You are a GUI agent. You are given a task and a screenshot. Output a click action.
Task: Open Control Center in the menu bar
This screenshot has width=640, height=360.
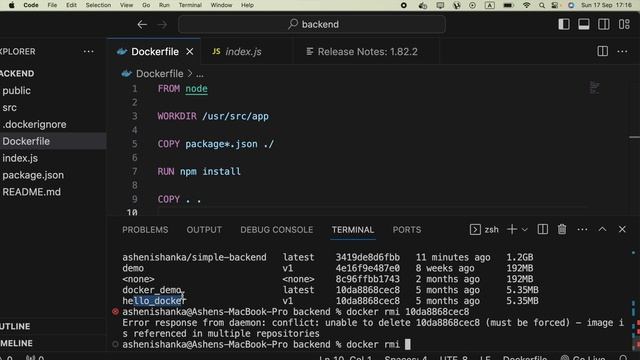tap(555, 5)
